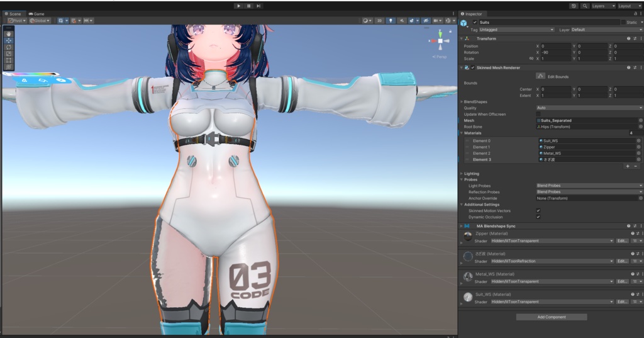This screenshot has height=338, width=644.
Task: Open MA Blendshape Sync help icon
Action: 628,226
